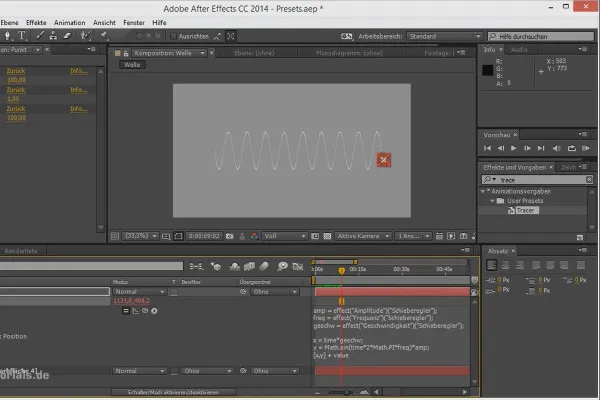Toggle the expression enable (=) switch
The width and height of the screenshot is (600, 400).
pos(126,311)
